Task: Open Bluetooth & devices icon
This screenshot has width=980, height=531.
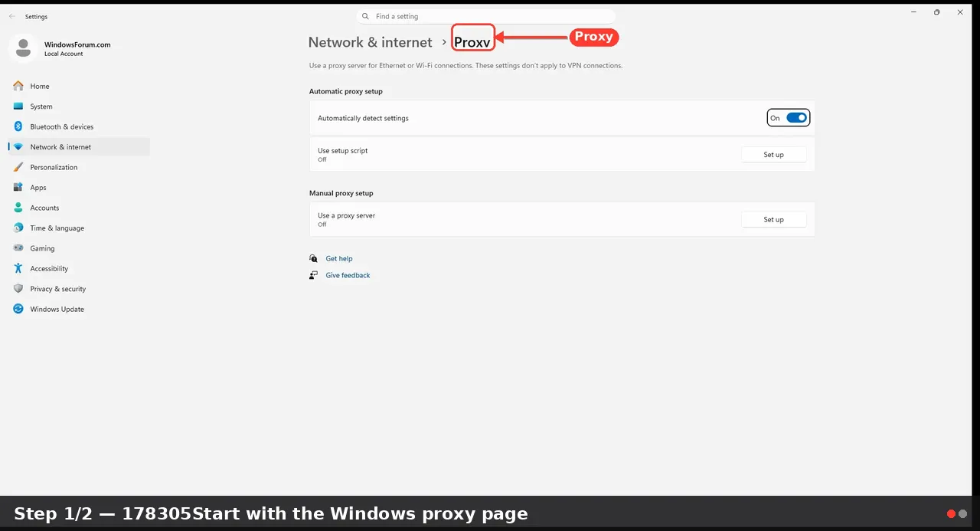Action: point(18,126)
